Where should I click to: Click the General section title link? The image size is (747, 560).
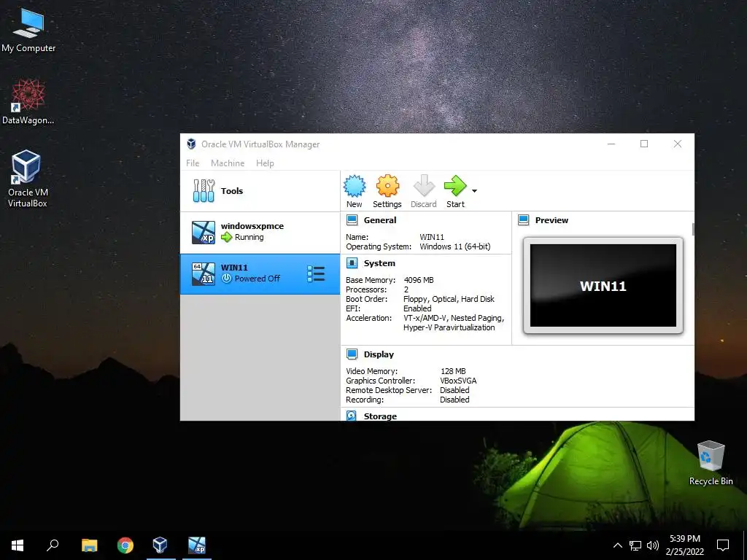(379, 220)
